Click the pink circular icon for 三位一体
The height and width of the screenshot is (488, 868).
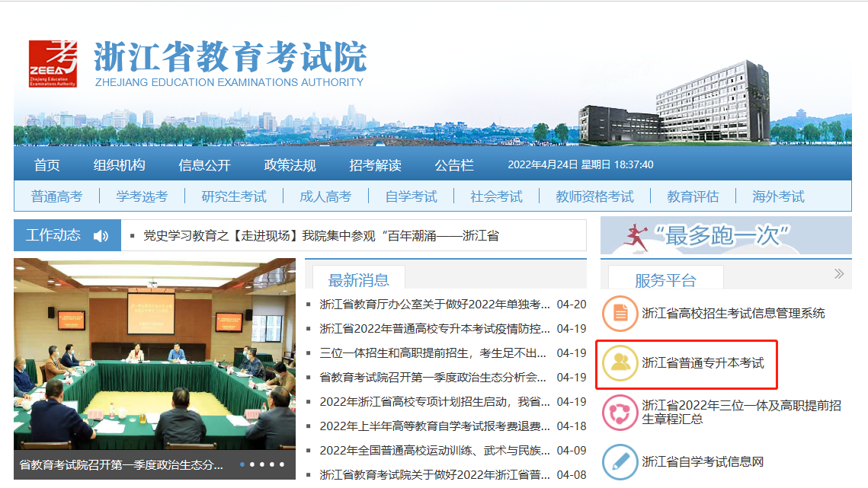click(620, 413)
